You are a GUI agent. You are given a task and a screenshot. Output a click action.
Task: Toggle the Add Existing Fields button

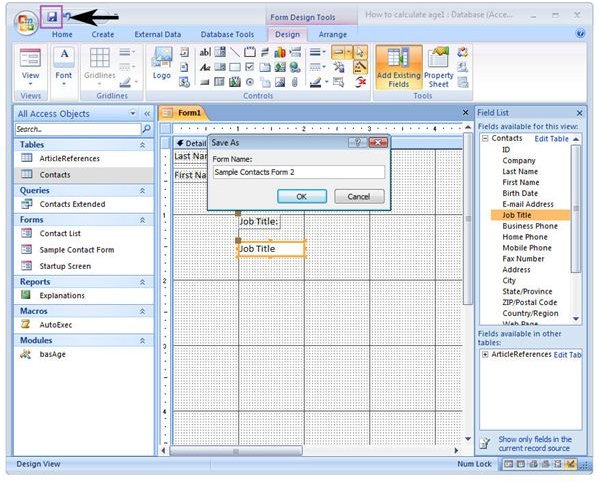(x=397, y=66)
